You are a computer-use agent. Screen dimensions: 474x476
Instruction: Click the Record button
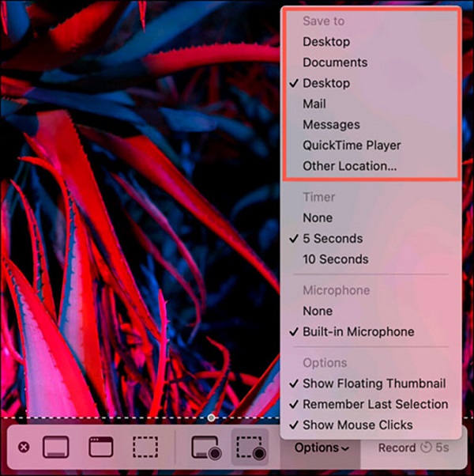[x=412, y=448]
